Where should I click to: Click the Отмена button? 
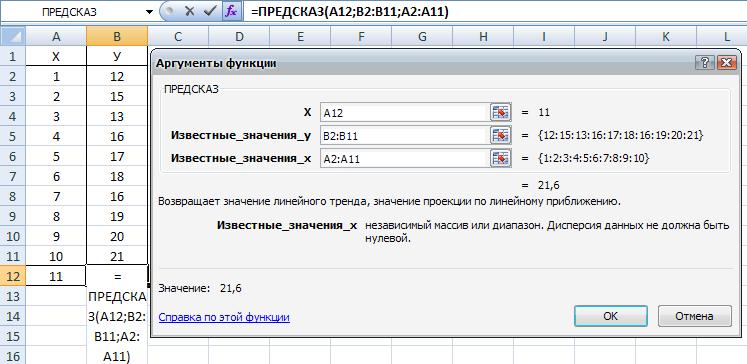[695, 316]
